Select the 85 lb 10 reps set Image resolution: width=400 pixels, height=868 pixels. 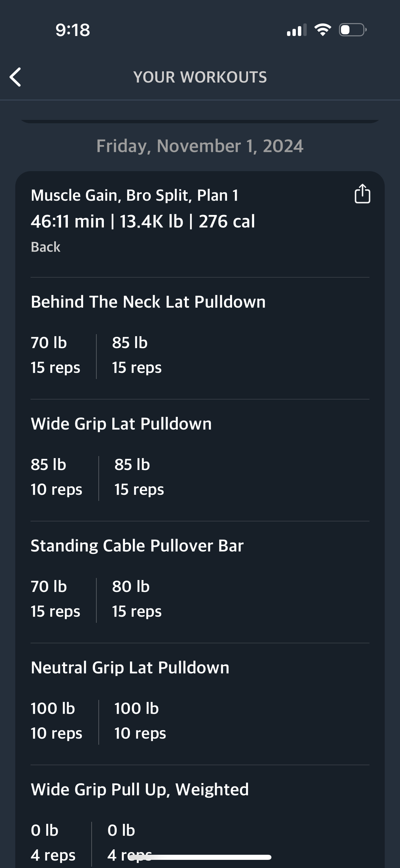57,477
